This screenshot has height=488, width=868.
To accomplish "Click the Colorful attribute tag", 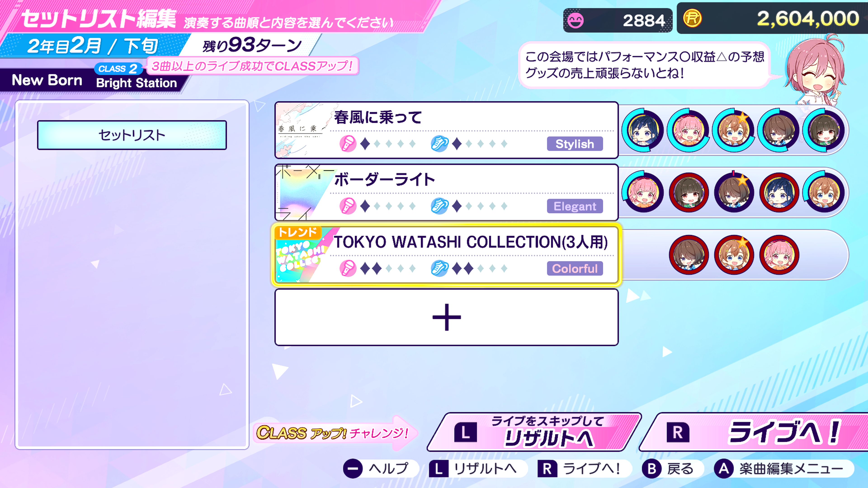I will click(575, 268).
